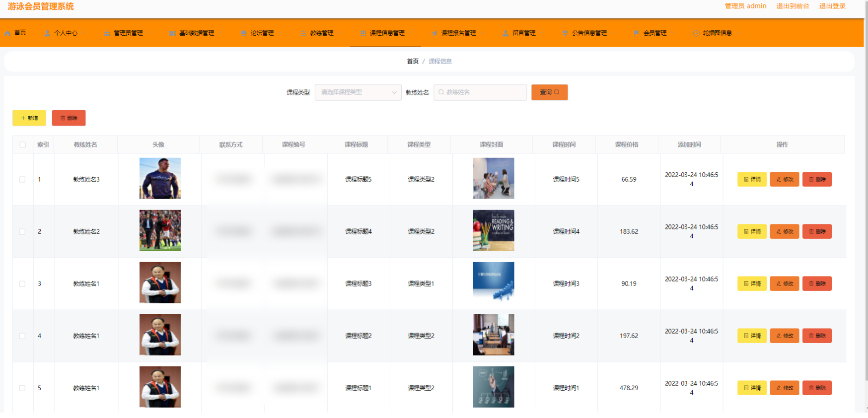This screenshot has width=868, height=418.
Task: Check the checkbox for row 3
Action: click(x=22, y=283)
